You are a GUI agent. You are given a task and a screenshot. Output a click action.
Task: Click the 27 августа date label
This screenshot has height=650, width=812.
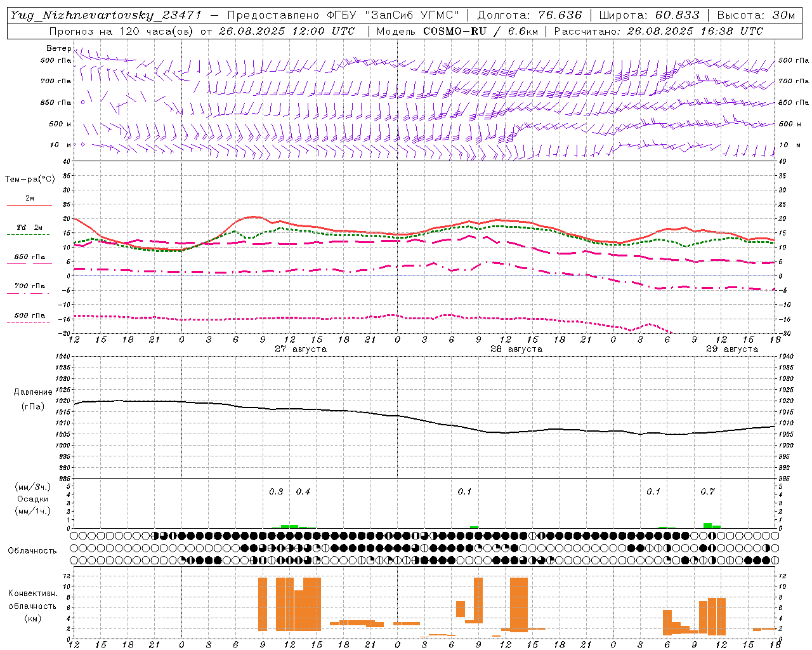click(301, 349)
